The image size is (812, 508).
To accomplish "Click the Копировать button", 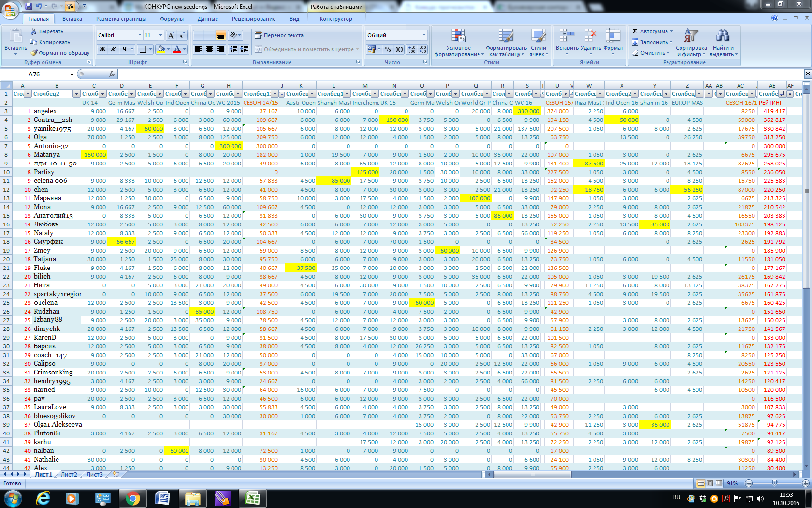I will pyautogui.click(x=50, y=42).
